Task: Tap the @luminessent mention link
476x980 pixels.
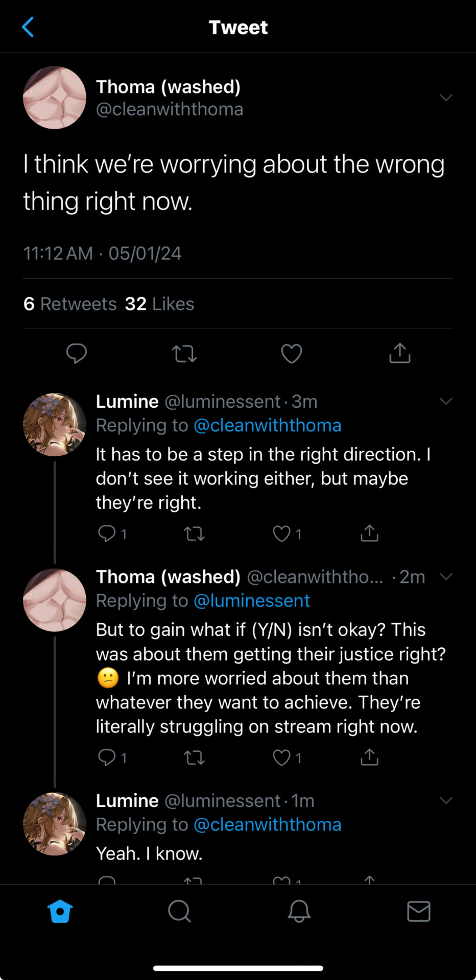Action: pos(252,601)
